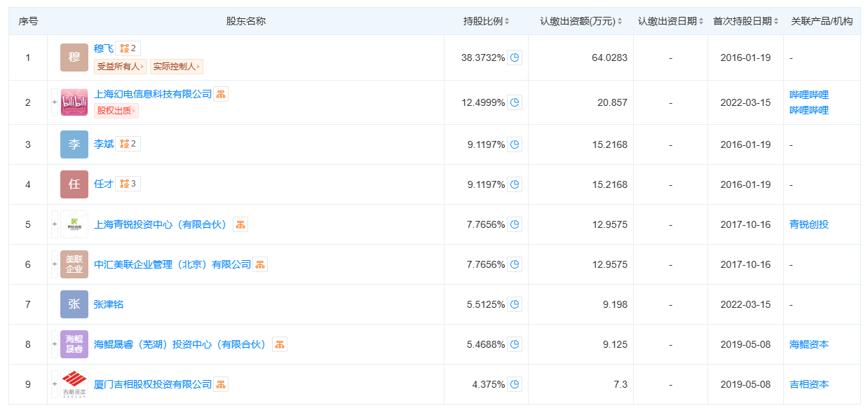The width and height of the screenshot is (868, 420).
Task: Open pie chart icon for 穆飞's 38.3732% share
Action: pyautogui.click(x=515, y=57)
